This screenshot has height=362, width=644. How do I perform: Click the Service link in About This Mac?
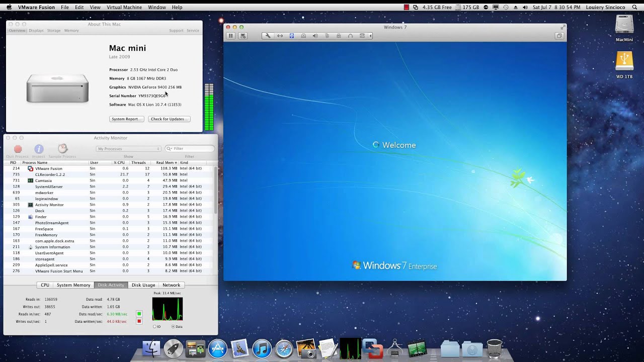(193, 31)
